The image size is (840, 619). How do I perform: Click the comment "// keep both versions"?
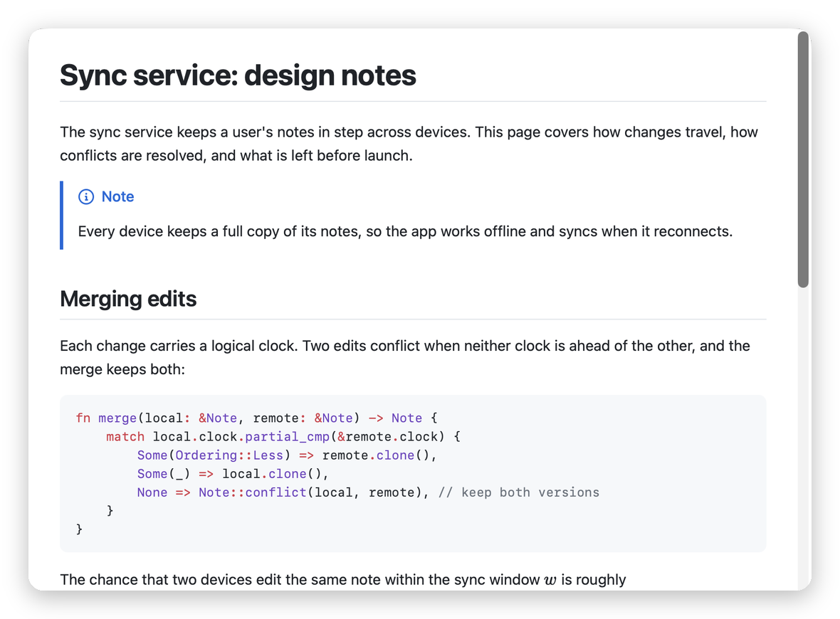click(518, 492)
